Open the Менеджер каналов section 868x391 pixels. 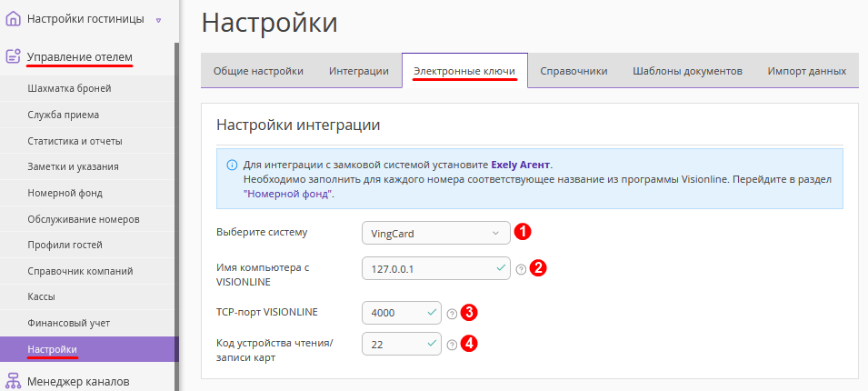[x=78, y=382]
